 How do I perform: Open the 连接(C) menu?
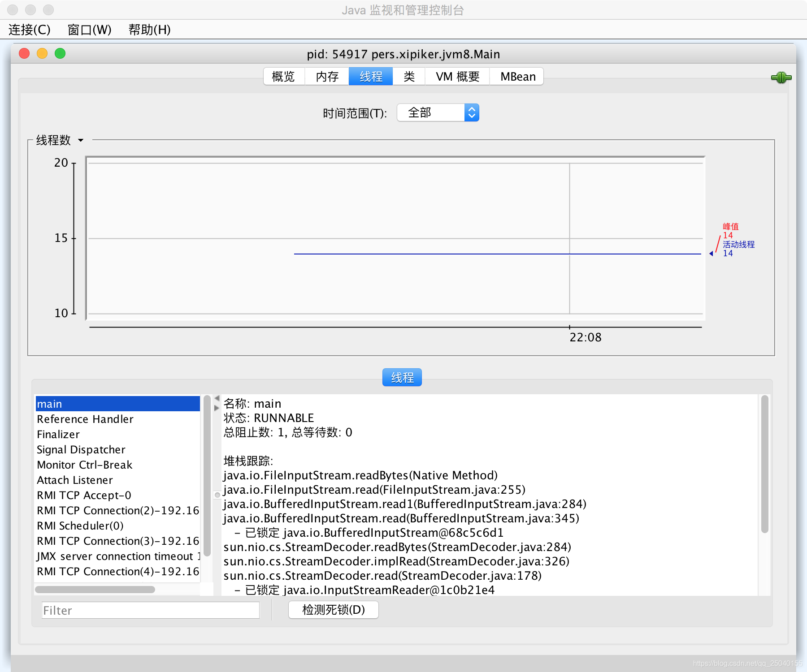30,30
